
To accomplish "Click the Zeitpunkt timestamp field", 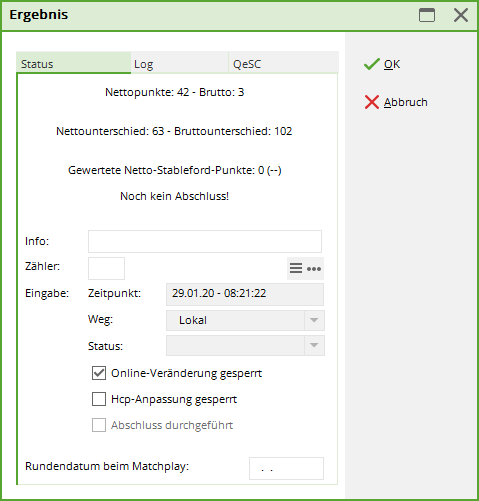I will [x=245, y=294].
